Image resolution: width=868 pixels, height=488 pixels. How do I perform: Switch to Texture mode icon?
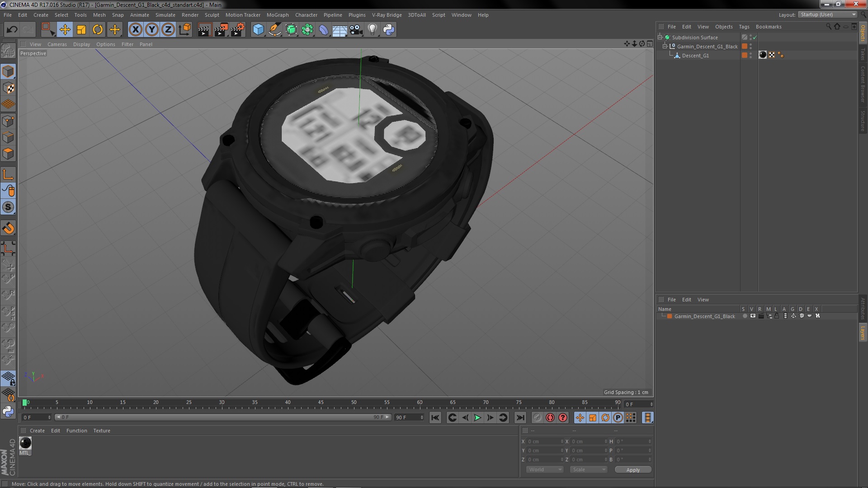(8, 88)
